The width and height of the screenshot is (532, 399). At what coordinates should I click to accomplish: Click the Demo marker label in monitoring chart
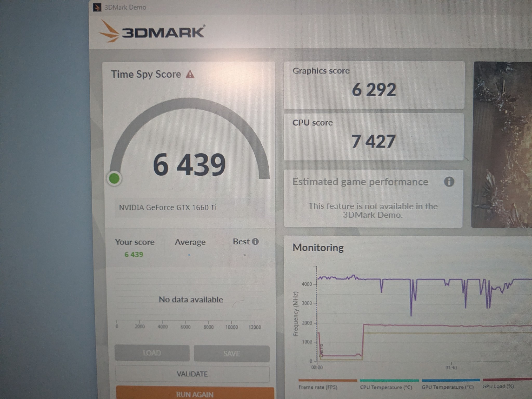(x=321, y=350)
